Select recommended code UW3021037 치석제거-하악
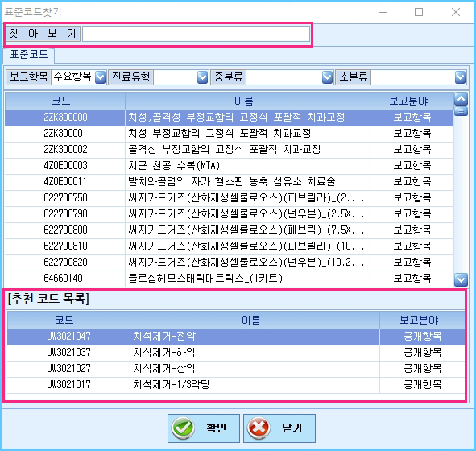 click(236, 353)
